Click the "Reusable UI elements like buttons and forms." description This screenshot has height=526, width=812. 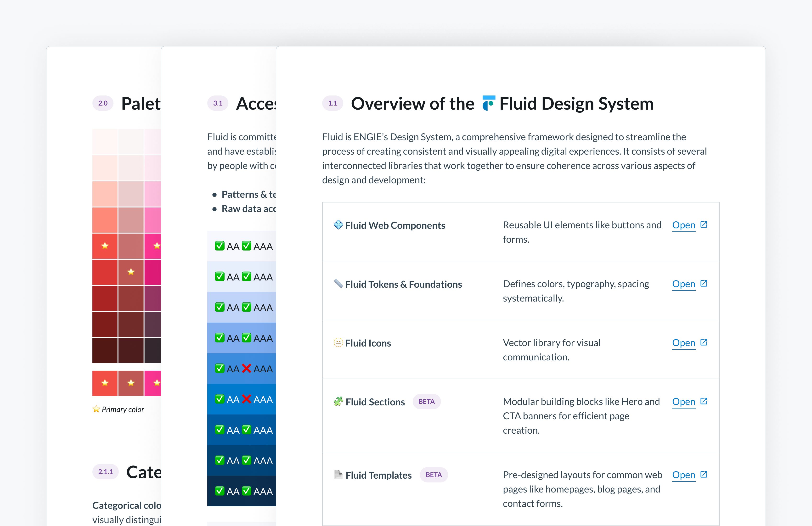pyautogui.click(x=582, y=232)
